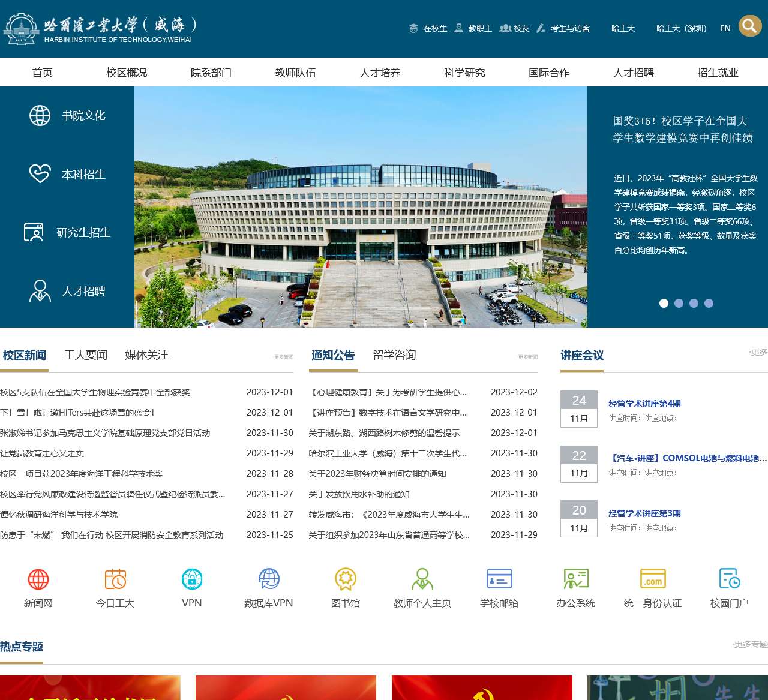This screenshot has width=768, height=700.
Task: Click the search magnifier icon in header
Action: click(x=749, y=26)
